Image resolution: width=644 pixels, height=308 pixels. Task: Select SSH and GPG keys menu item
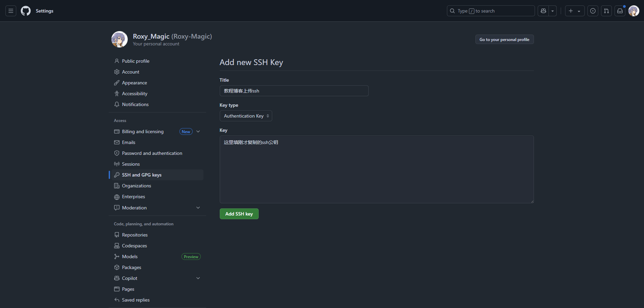point(142,175)
